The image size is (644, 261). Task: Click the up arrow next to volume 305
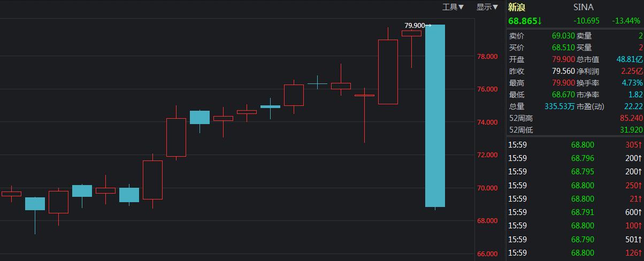tap(640, 144)
